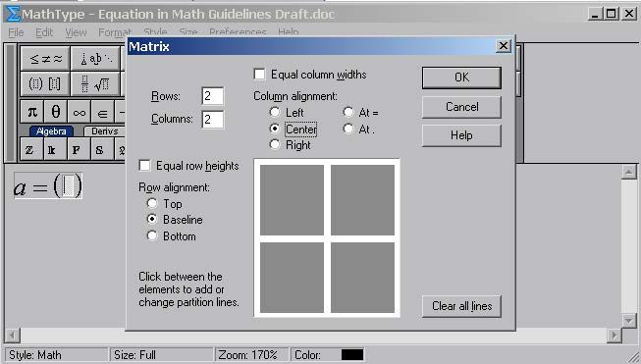Open the View menu

click(76, 32)
